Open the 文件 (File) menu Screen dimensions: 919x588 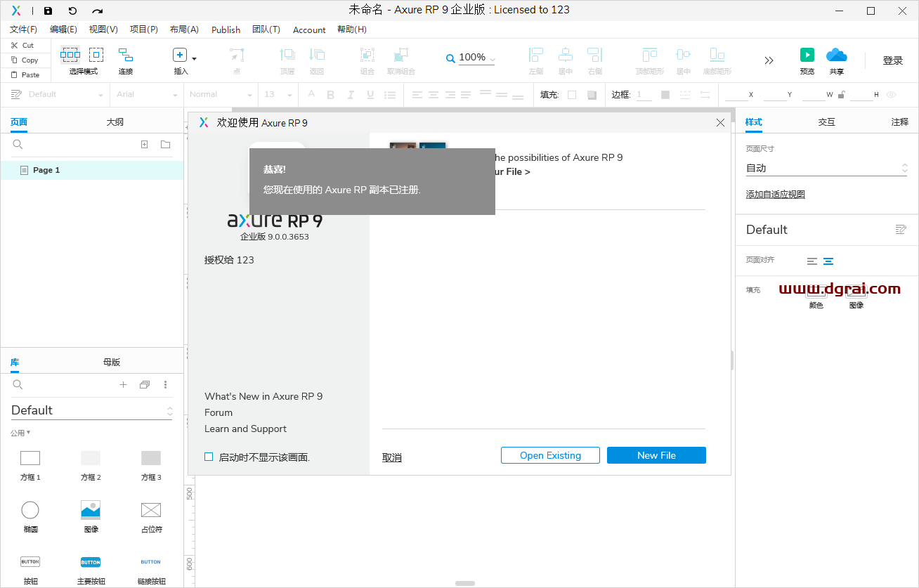(x=23, y=30)
